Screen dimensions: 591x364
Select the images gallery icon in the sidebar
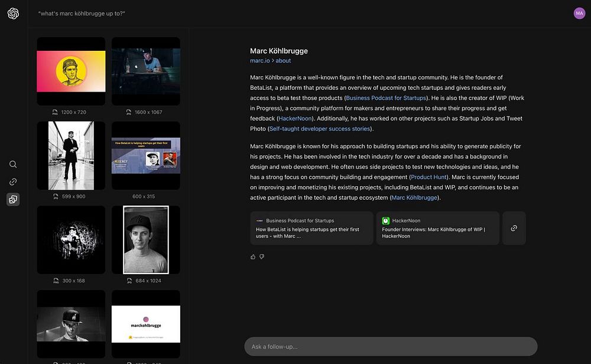(13, 199)
